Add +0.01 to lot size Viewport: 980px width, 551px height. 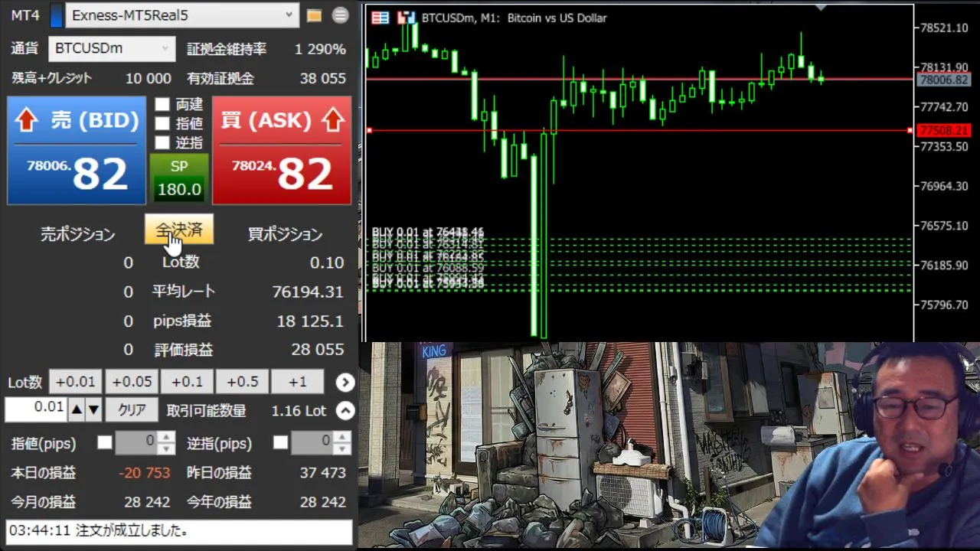pos(75,382)
